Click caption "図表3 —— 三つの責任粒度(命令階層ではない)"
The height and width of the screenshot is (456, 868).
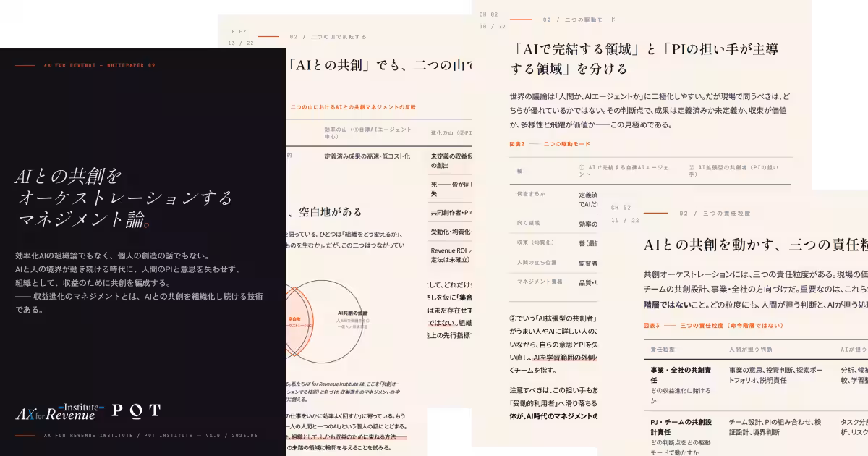(713, 326)
